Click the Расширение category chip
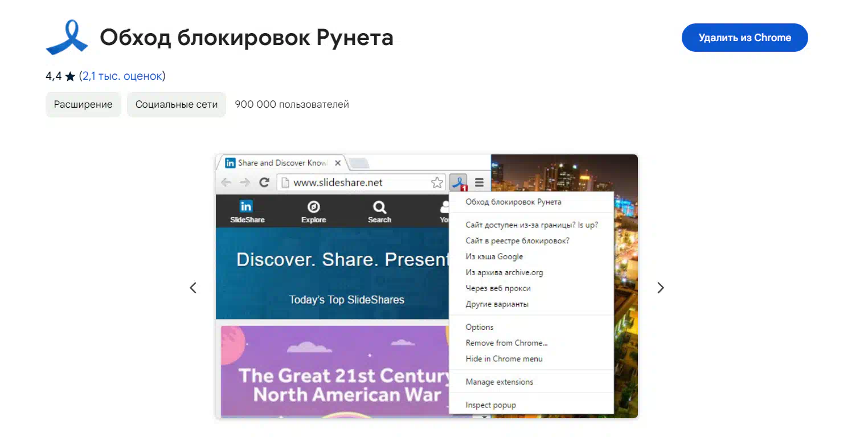The width and height of the screenshot is (868, 437). tap(83, 105)
